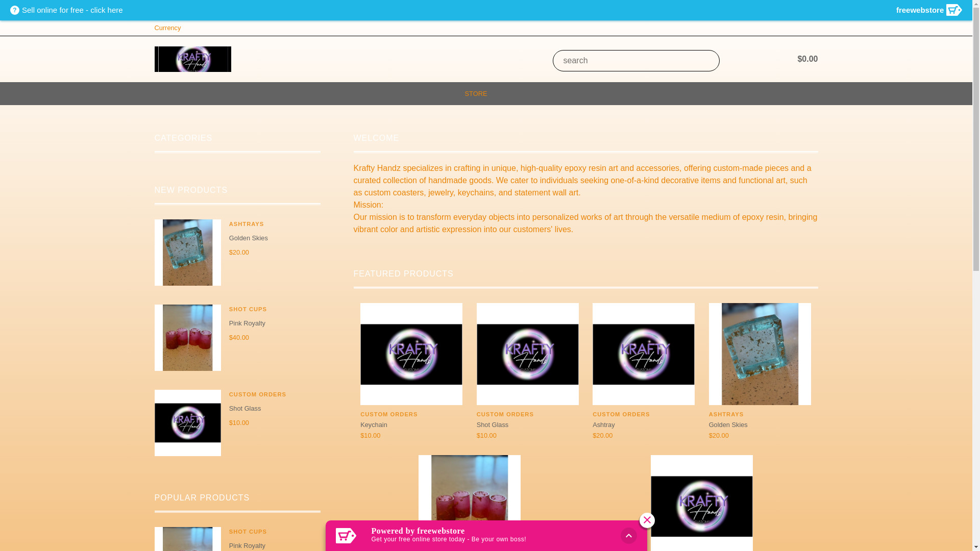This screenshot has height=551, width=980.
Task: Click the $40.00 price under Pink Royalty
Action: point(239,338)
